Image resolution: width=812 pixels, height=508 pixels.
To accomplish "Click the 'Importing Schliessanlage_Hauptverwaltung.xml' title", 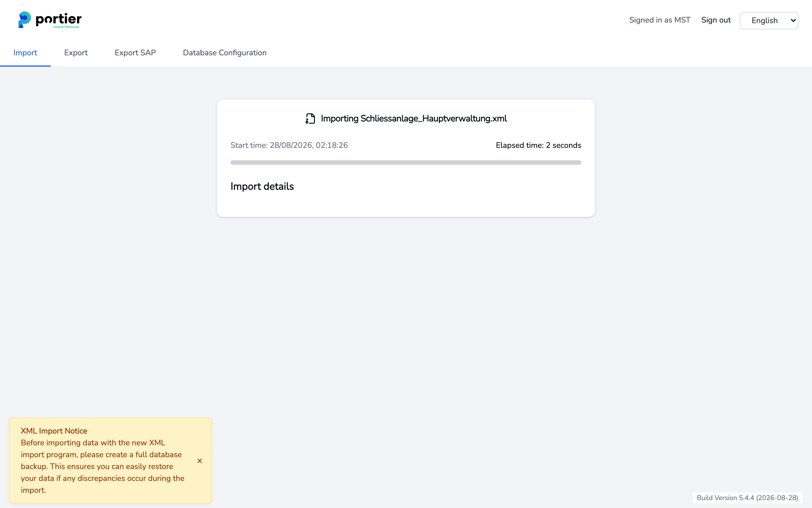I will point(414,119).
